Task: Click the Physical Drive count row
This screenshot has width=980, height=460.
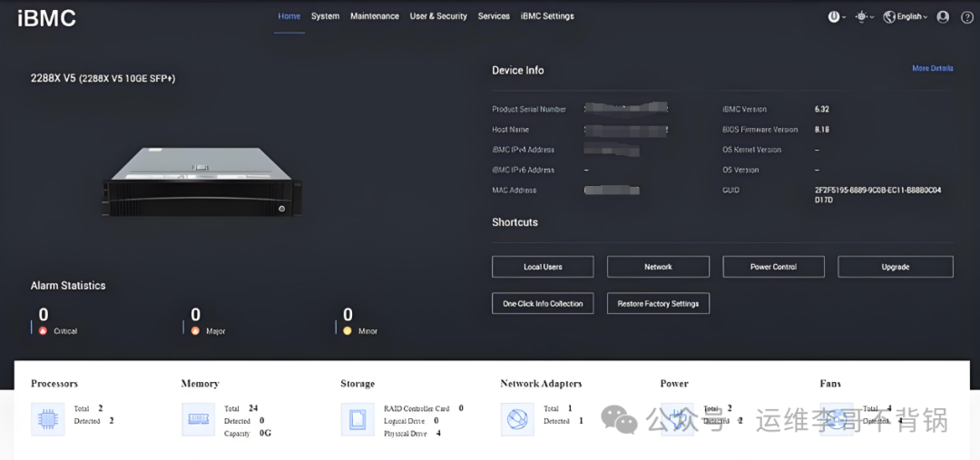Action: pos(412,433)
